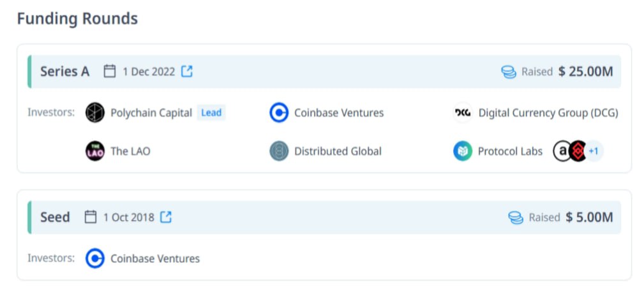The width and height of the screenshot is (644, 291).
Task: Click the Lead badge next to Polychain Capital
Action: pyautogui.click(x=211, y=112)
